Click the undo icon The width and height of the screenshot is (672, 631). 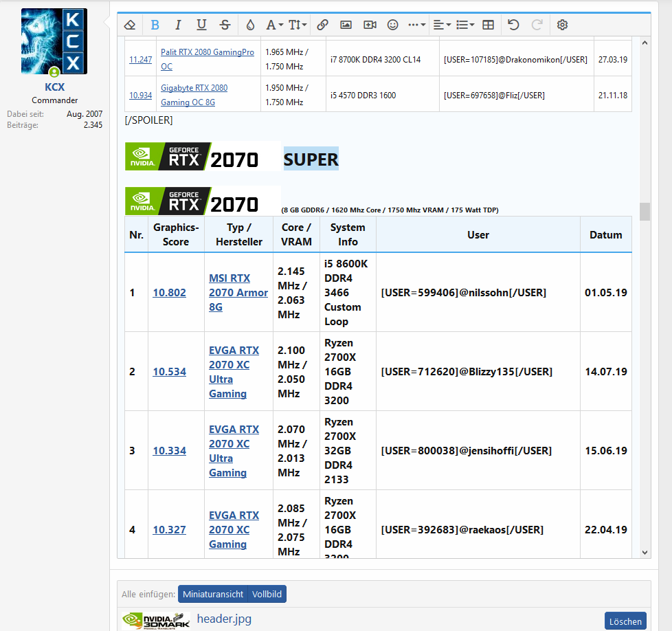click(513, 25)
